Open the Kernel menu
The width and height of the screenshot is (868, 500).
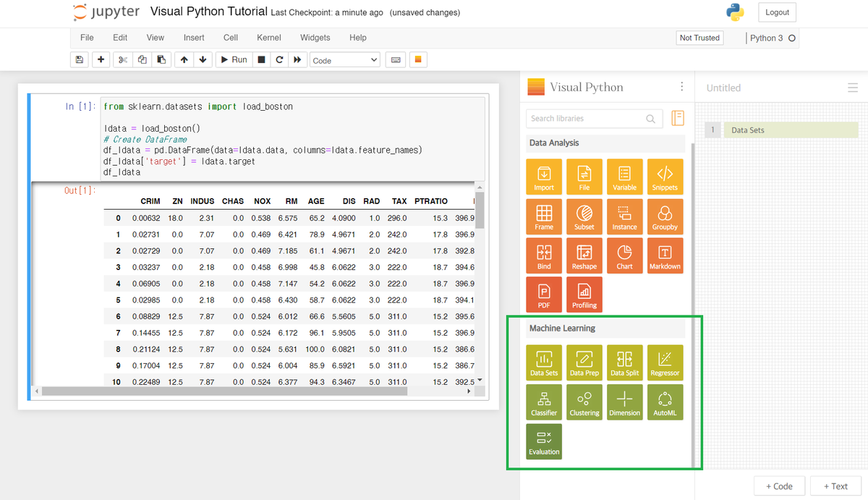[269, 38]
